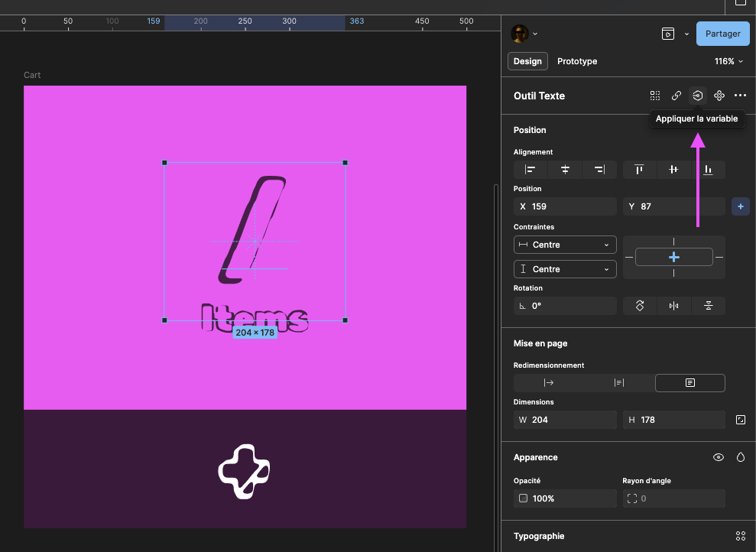The image size is (756, 552).
Task: Click the Apply variable icon
Action: [x=697, y=96]
